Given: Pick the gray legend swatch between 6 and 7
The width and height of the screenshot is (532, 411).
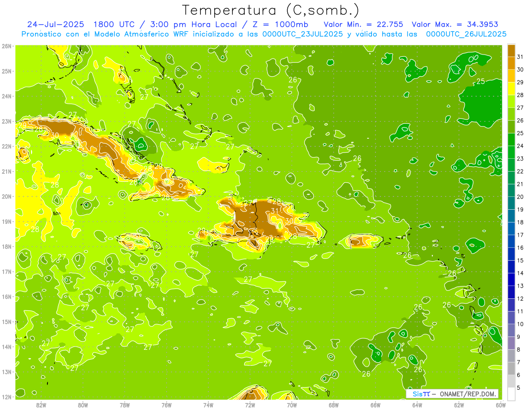Looking at the screenshot, I should click(511, 368).
